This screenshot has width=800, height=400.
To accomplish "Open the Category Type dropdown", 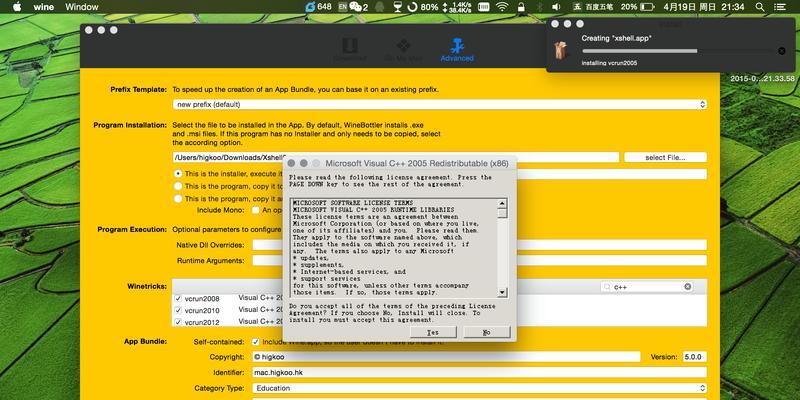I will click(480, 388).
